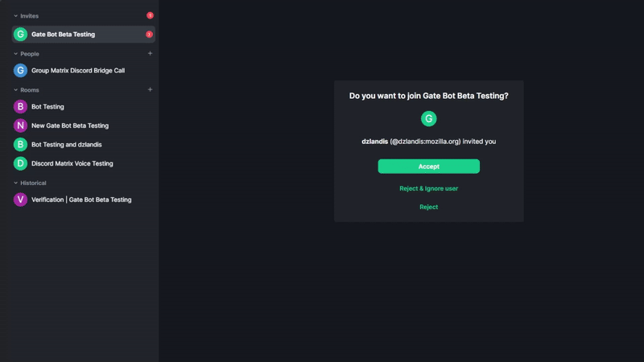Reject the room invitation
Image resolution: width=644 pixels, height=362 pixels.
click(x=428, y=207)
